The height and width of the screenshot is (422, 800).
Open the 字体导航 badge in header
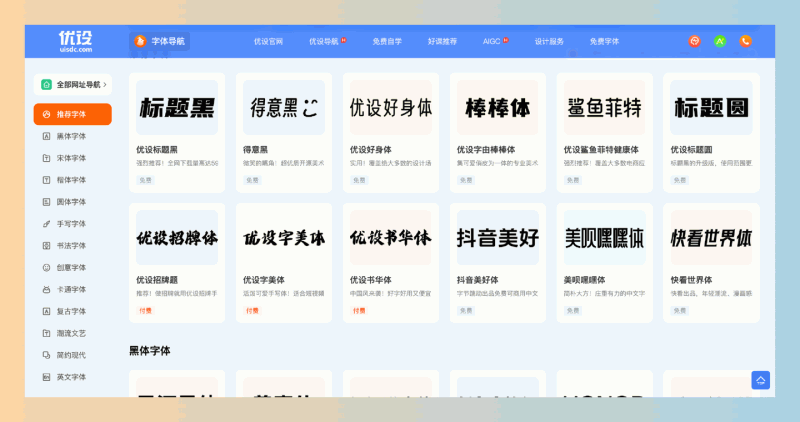[x=159, y=41]
